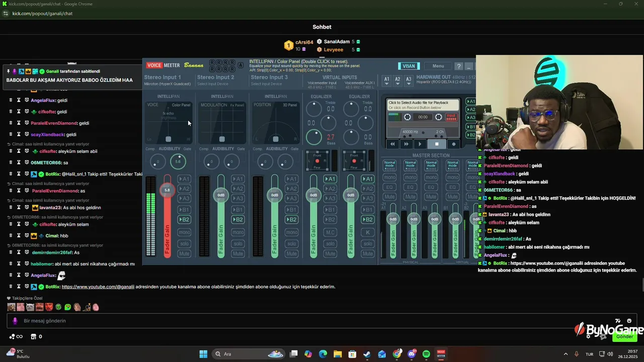Click the Voicemeeter logo
The height and width of the screenshot is (362, 644).
(163, 65)
